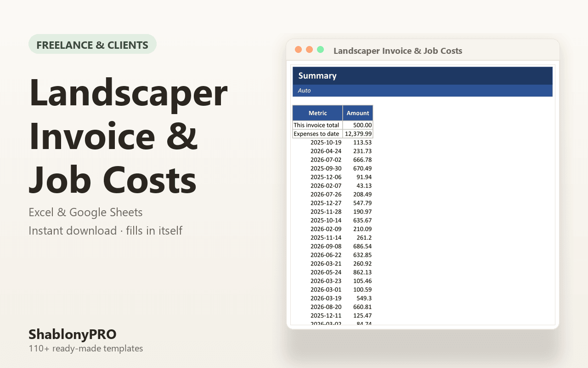Select the amount 549.3
Screen dimensions: 588x368
(364, 299)
